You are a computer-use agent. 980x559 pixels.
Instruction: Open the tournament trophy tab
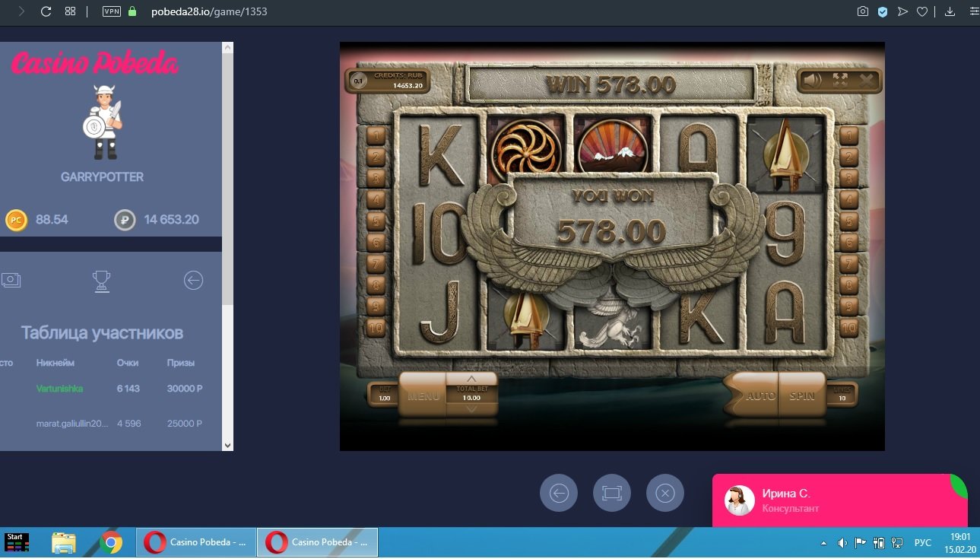(x=101, y=281)
